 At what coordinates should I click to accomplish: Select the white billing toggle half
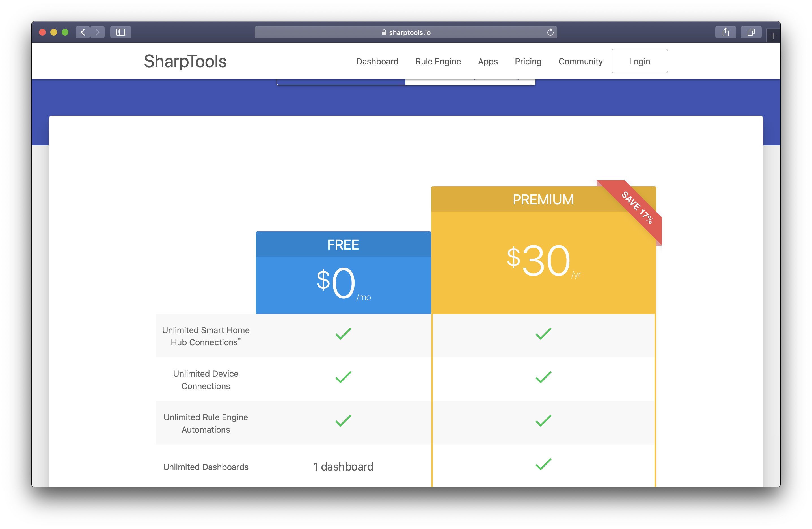[x=470, y=82]
